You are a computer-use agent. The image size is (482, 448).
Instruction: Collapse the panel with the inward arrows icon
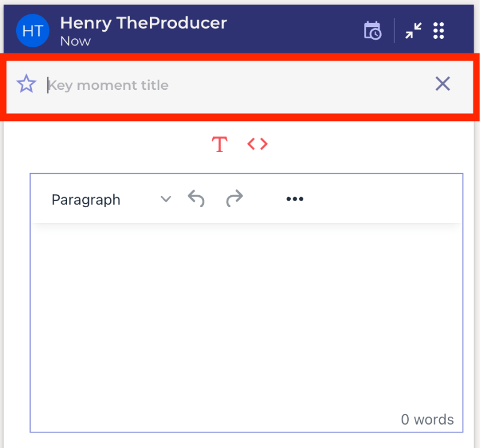[413, 31]
